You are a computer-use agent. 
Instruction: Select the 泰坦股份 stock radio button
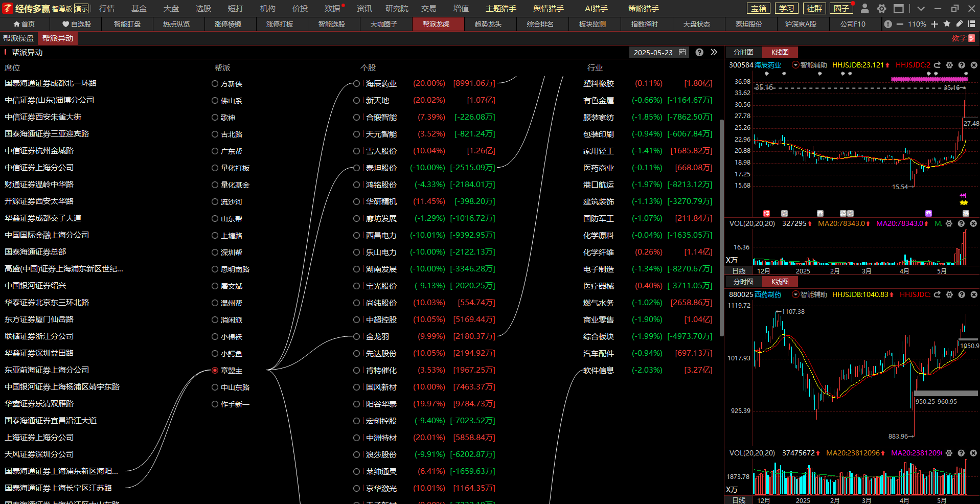(x=356, y=168)
